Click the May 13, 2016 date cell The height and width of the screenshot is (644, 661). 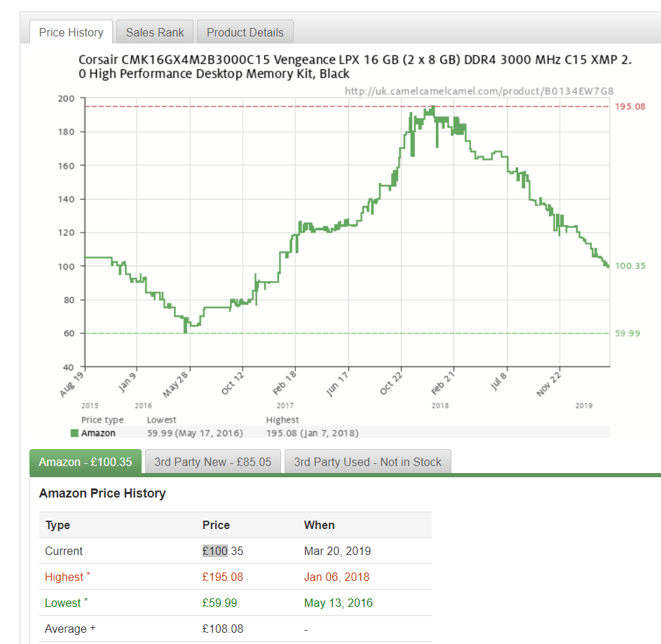pyautogui.click(x=338, y=603)
